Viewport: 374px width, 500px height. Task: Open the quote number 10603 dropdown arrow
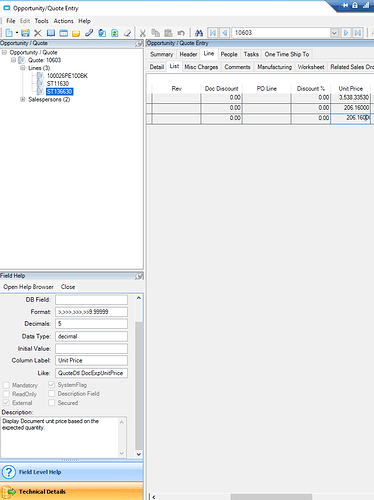pos(334,33)
